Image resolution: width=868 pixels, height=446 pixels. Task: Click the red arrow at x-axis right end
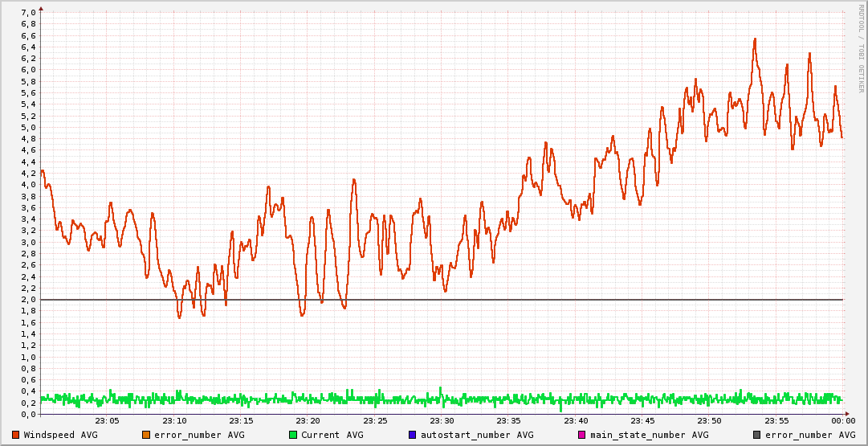(847, 414)
